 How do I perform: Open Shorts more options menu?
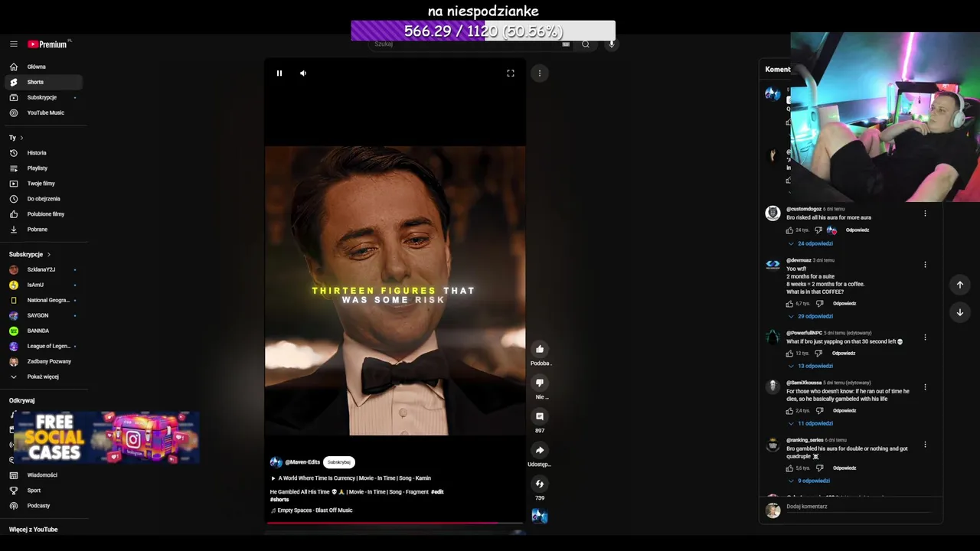[x=540, y=73]
